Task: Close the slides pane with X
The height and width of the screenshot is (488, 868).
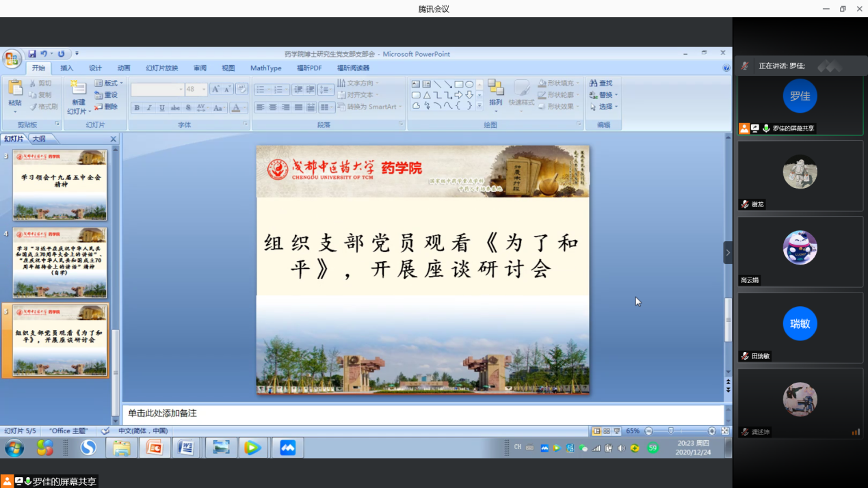Action: pos(114,139)
